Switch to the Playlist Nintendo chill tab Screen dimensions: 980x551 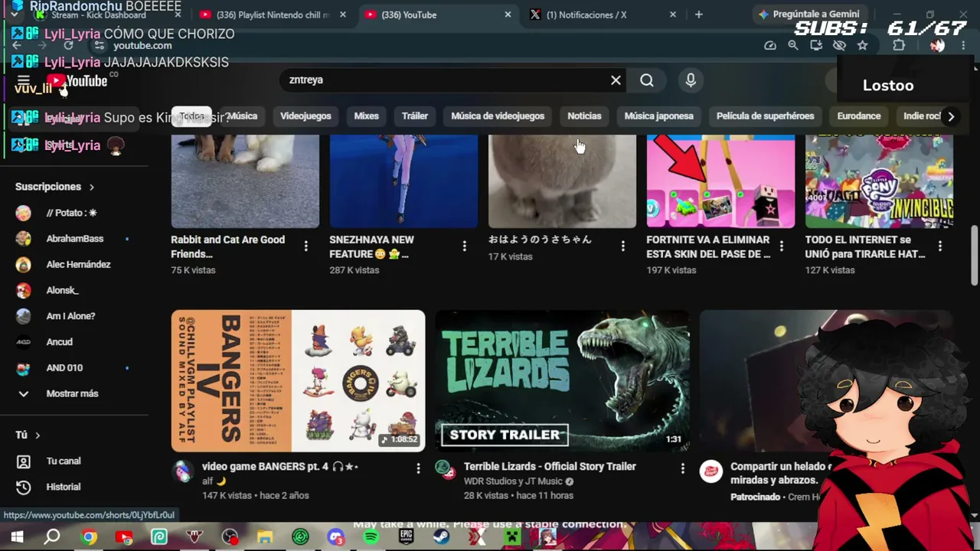pos(273,15)
